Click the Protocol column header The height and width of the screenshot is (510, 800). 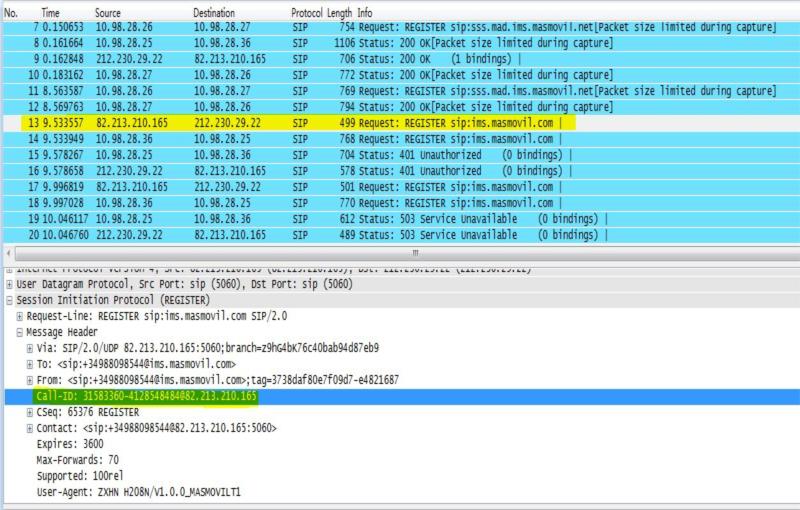[x=306, y=11]
